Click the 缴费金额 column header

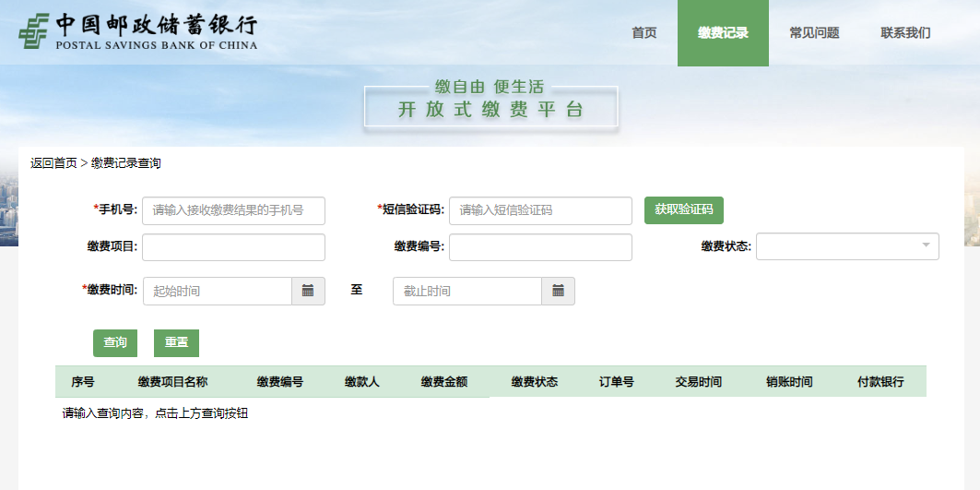pyautogui.click(x=444, y=382)
